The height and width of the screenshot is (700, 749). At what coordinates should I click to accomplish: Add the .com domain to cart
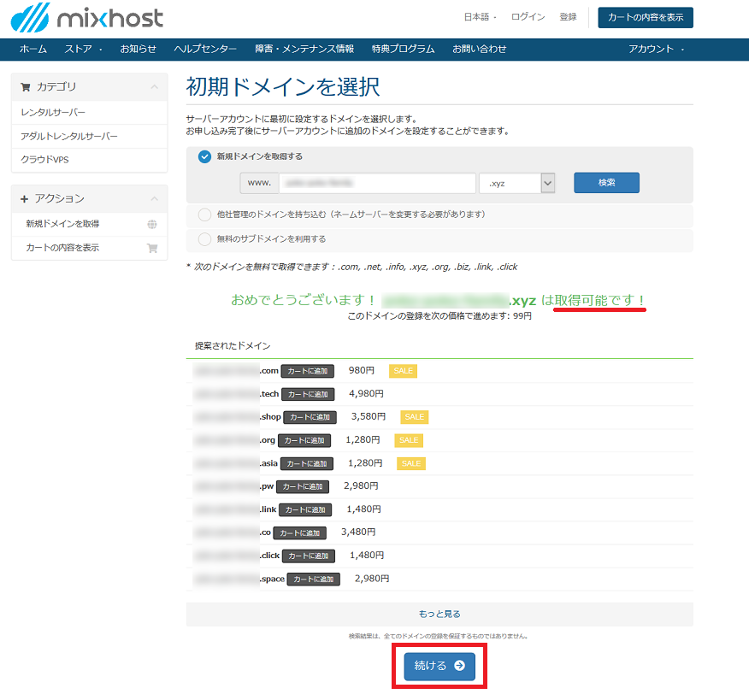[305, 371]
